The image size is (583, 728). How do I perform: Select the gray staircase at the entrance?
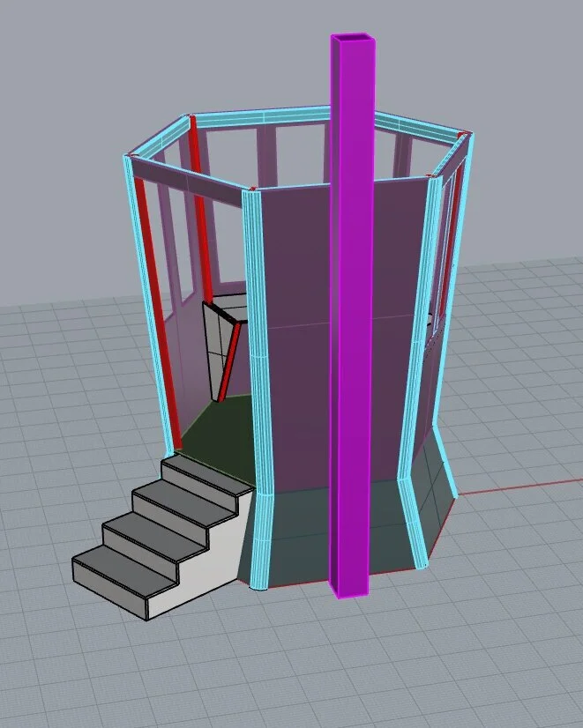pyautogui.click(x=163, y=537)
